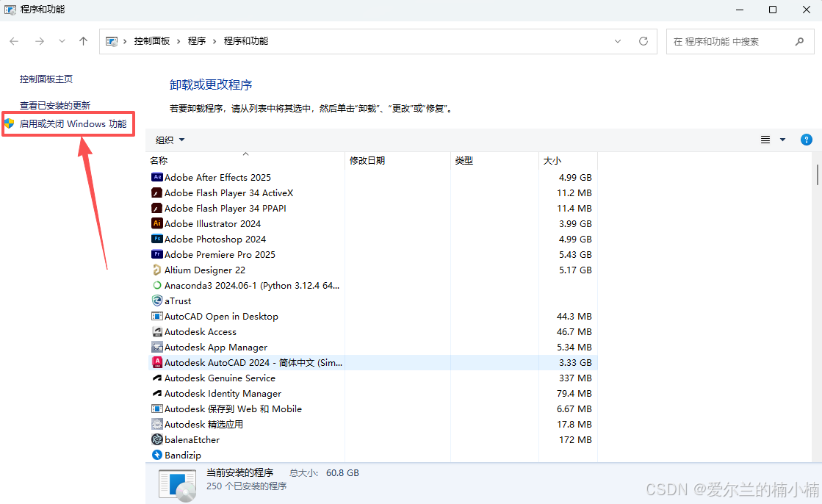Expand chevron after 程序 in breadcrumb
Screen dimensions: 822x504
click(214, 41)
